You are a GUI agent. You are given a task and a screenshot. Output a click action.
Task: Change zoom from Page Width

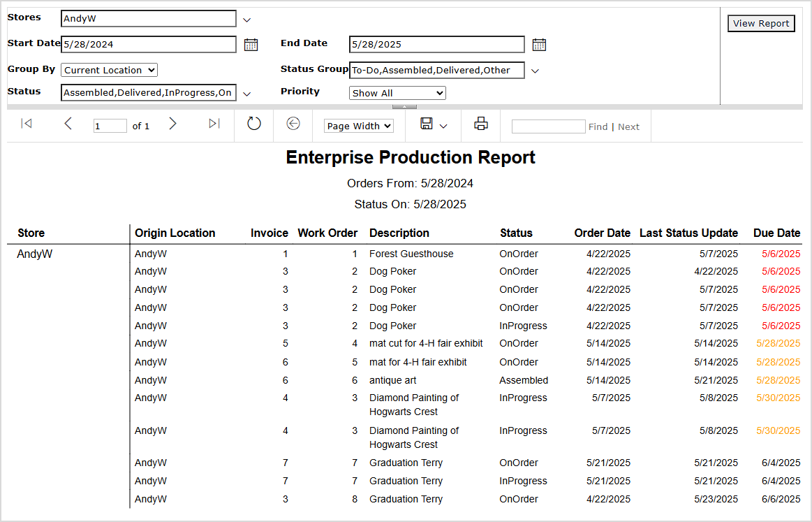(x=358, y=126)
